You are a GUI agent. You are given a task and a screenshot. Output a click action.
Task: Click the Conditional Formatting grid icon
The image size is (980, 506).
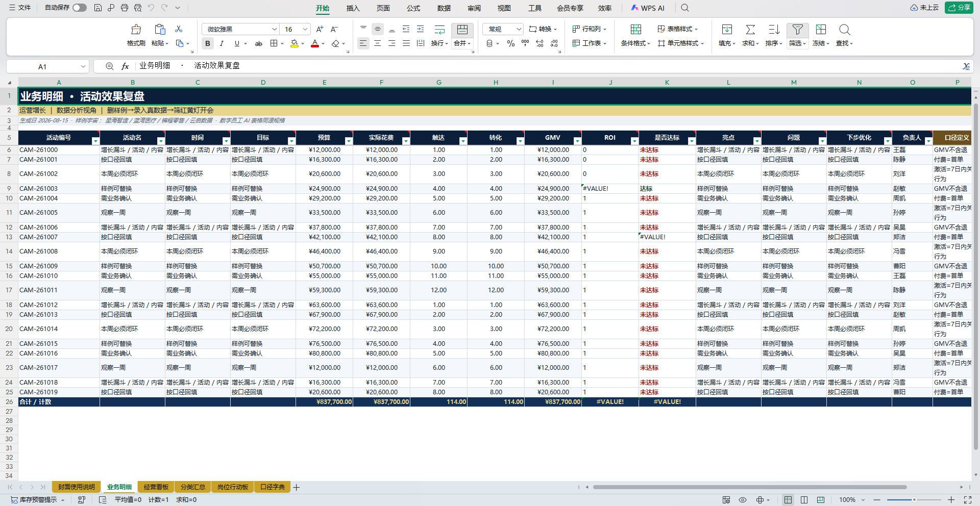click(636, 30)
